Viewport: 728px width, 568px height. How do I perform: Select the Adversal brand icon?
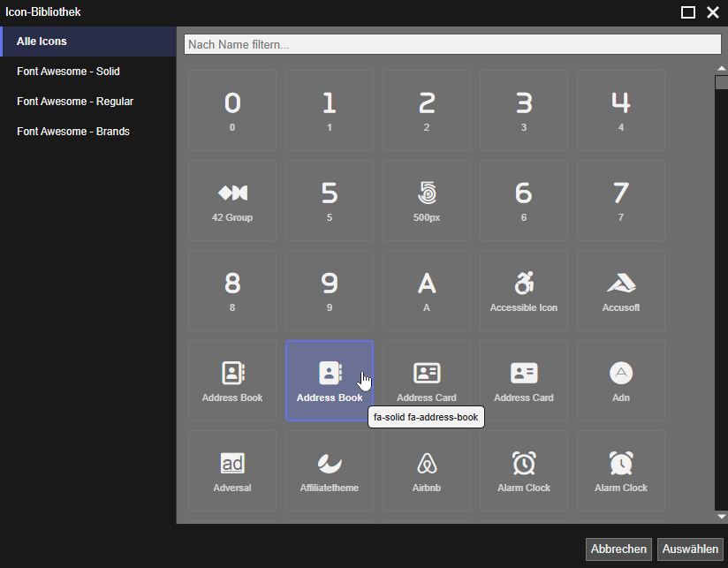232,471
